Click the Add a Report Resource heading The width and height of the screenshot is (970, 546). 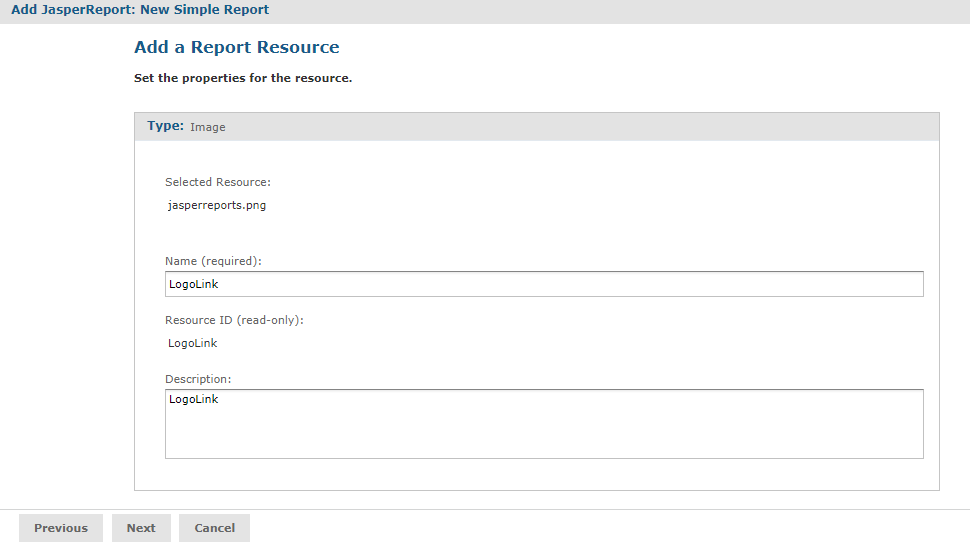pos(237,47)
